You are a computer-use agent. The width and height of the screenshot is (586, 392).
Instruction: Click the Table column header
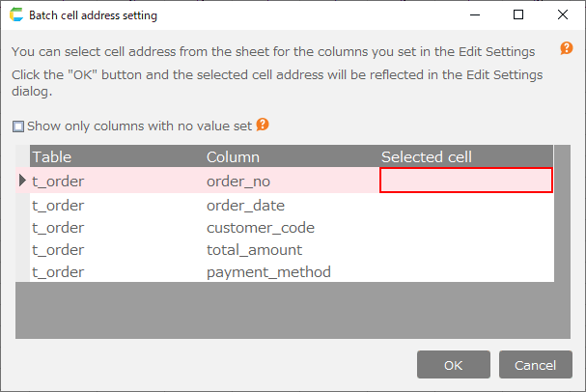click(x=52, y=156)
